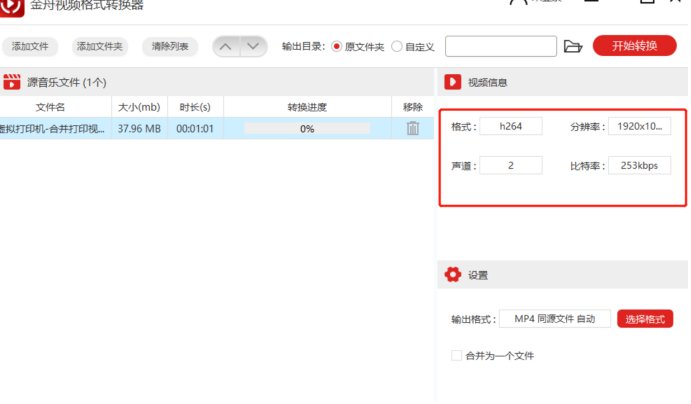Click the 37.96 MB size cell
Image resolution: width=691 pixels, height=404 pixels.
[139, 129]
